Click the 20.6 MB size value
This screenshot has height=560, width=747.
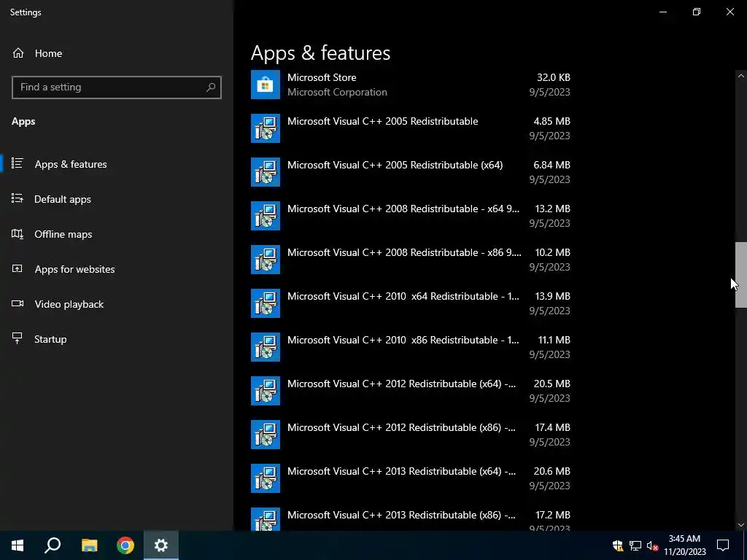point(551,472)
